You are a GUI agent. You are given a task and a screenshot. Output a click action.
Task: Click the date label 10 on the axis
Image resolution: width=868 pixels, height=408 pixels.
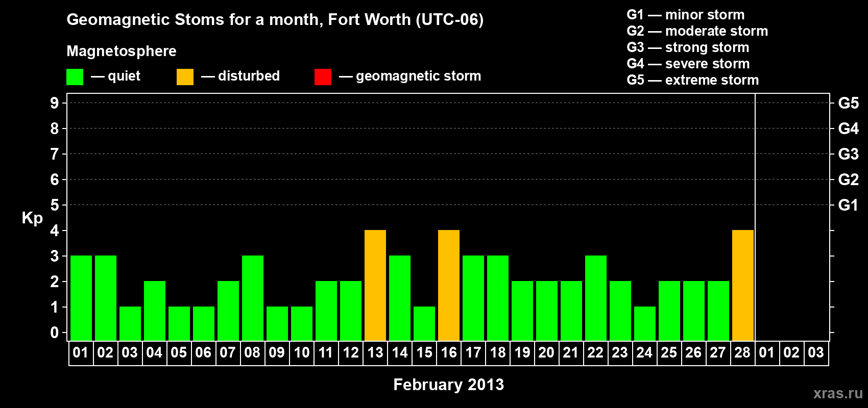point(302,352)
